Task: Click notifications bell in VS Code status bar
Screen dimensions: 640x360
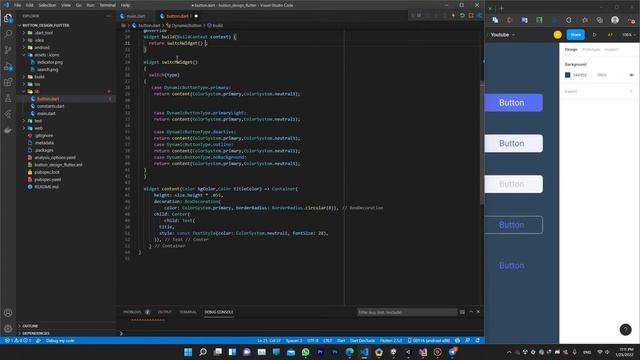Action: coord(478,340)
